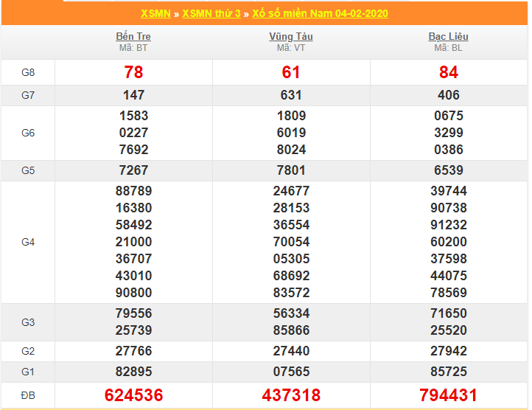
Task: Open the Bến Tre province link
Action: pyautogui.click(x=133, y=36)
